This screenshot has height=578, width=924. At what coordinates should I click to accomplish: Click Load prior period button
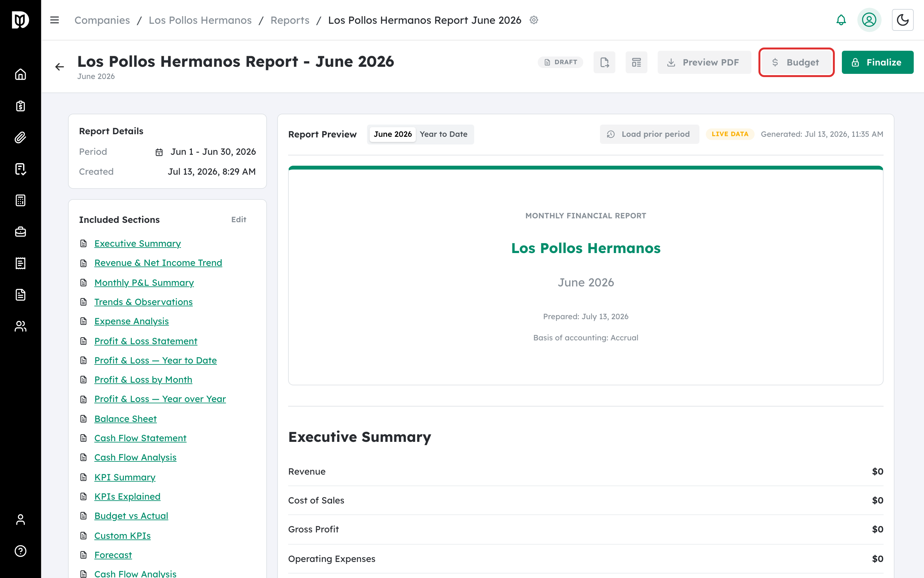649,134
